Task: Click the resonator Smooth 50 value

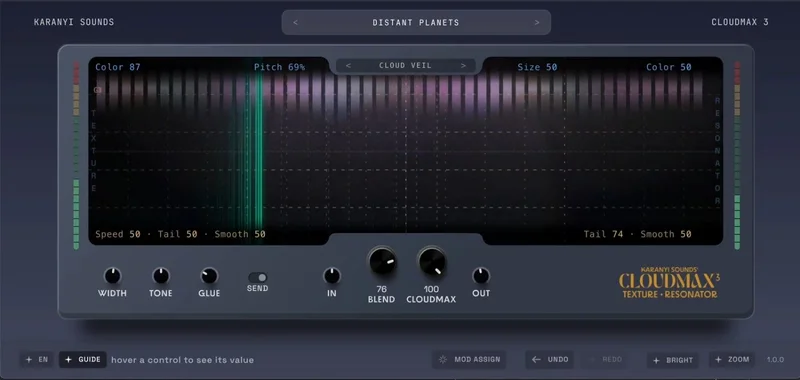Action: [666, 234]
